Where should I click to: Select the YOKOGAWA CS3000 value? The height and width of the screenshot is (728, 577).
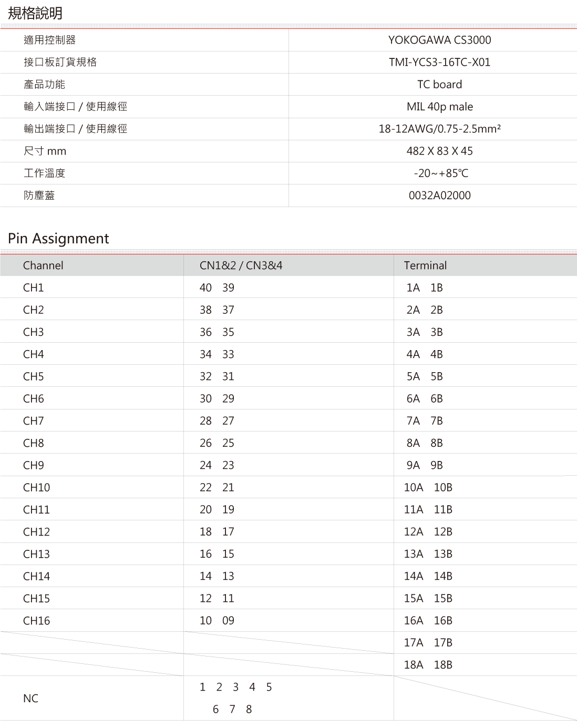click(x=439, y=40)
